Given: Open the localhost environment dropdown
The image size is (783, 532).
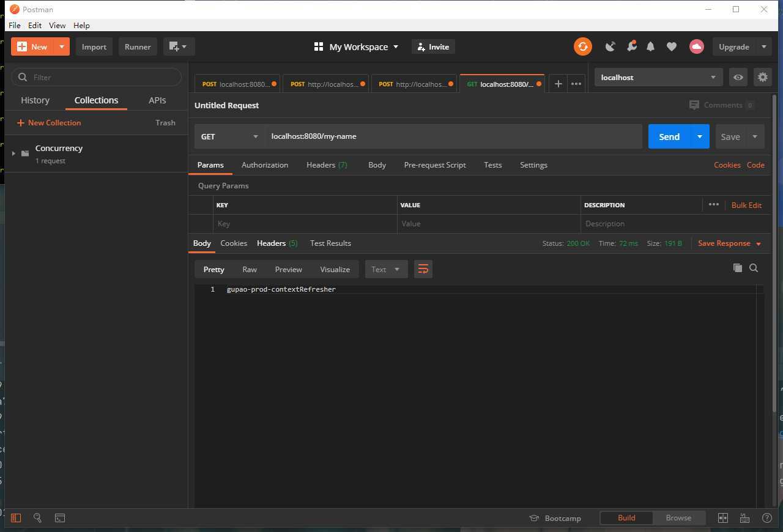Looking at the screenshot, I should pyautogui.click(x=658, y=77).
